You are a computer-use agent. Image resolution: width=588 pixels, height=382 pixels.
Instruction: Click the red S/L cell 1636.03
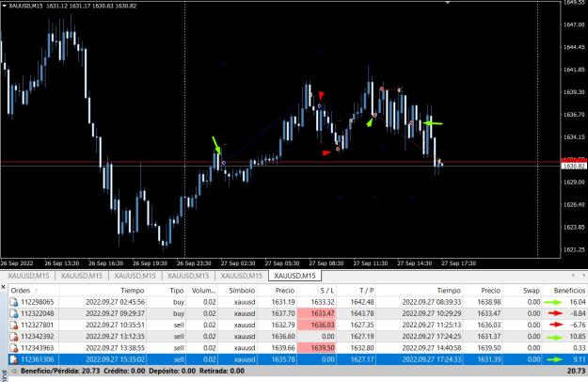click(316, 325)
